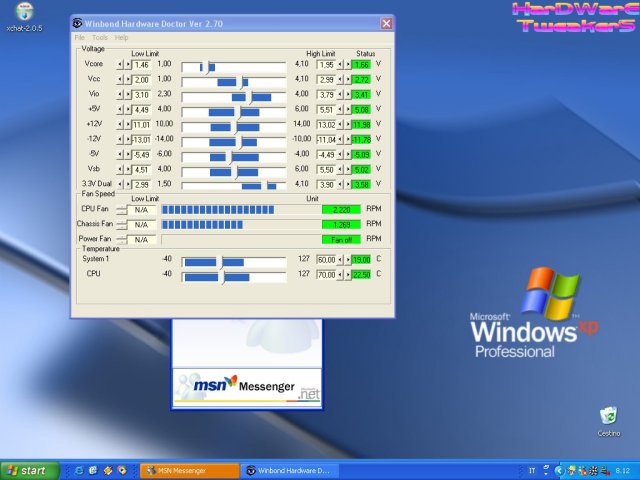The height and width of the screenshot is (480, 640).
Task: Click the +12V high limit field showing 13,02
Action: point(326,124)
